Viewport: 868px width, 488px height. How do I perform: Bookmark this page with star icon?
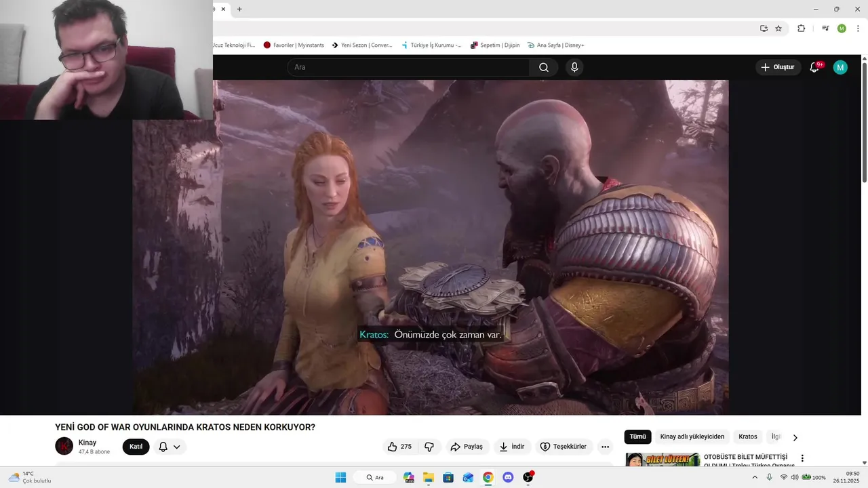click(x=778, y=28)
